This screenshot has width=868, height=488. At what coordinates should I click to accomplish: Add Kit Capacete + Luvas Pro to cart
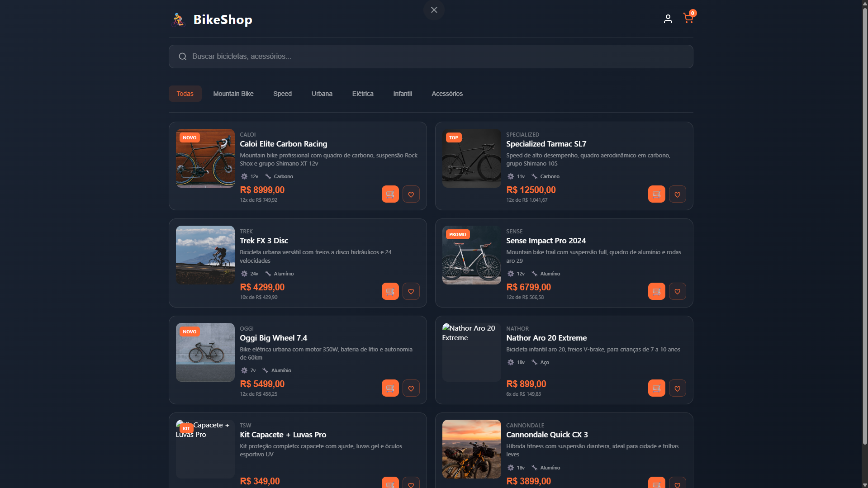390,483
